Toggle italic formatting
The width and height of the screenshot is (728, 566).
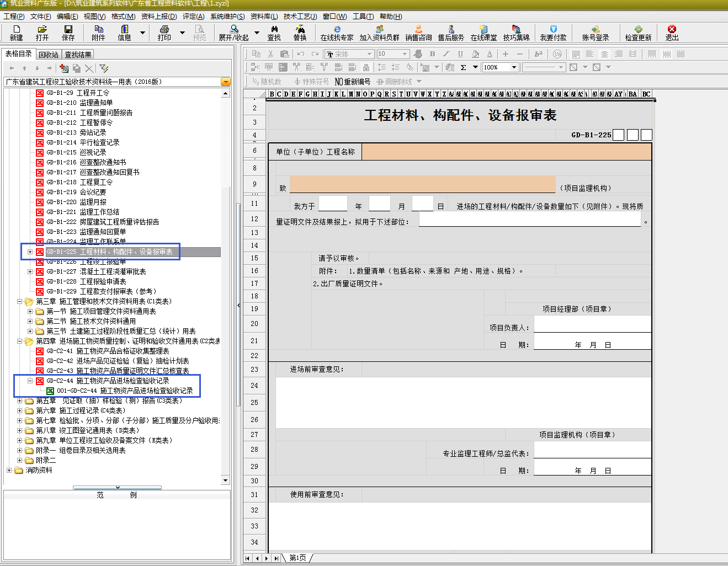pos(446,54)
